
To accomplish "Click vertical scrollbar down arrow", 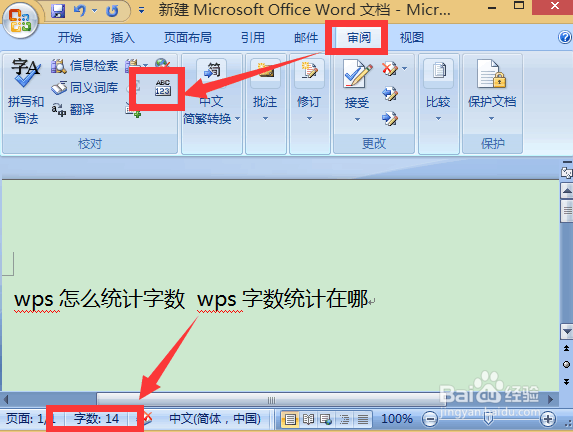I will 567,332.
